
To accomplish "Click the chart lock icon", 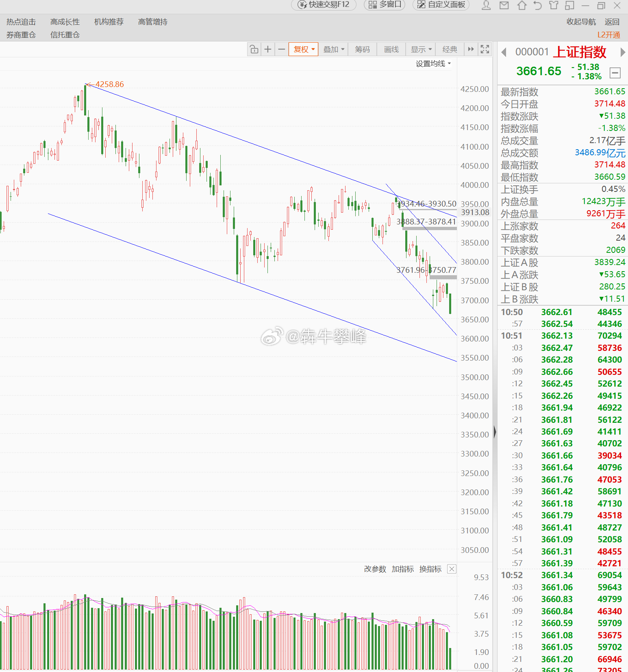I will pos(254,49).
